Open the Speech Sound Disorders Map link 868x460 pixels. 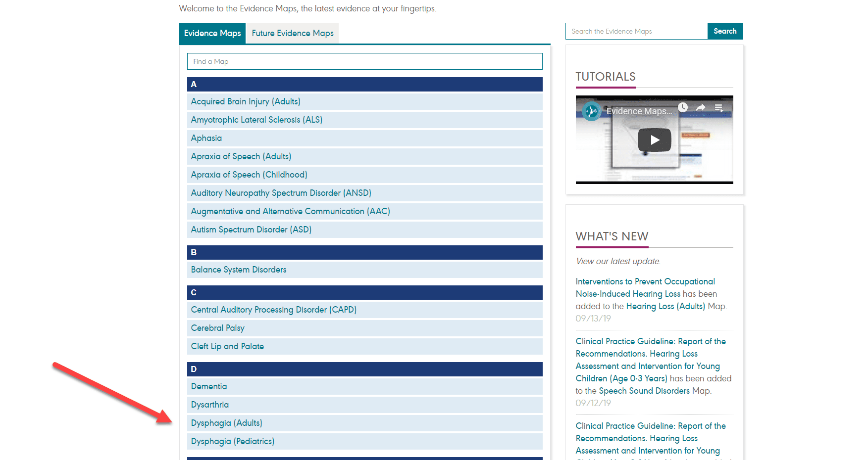644,391
